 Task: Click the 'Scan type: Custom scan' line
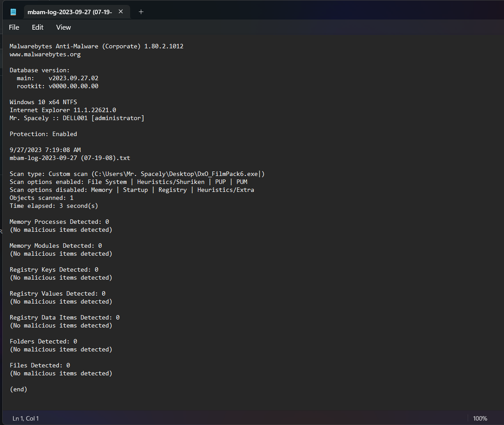137,174
